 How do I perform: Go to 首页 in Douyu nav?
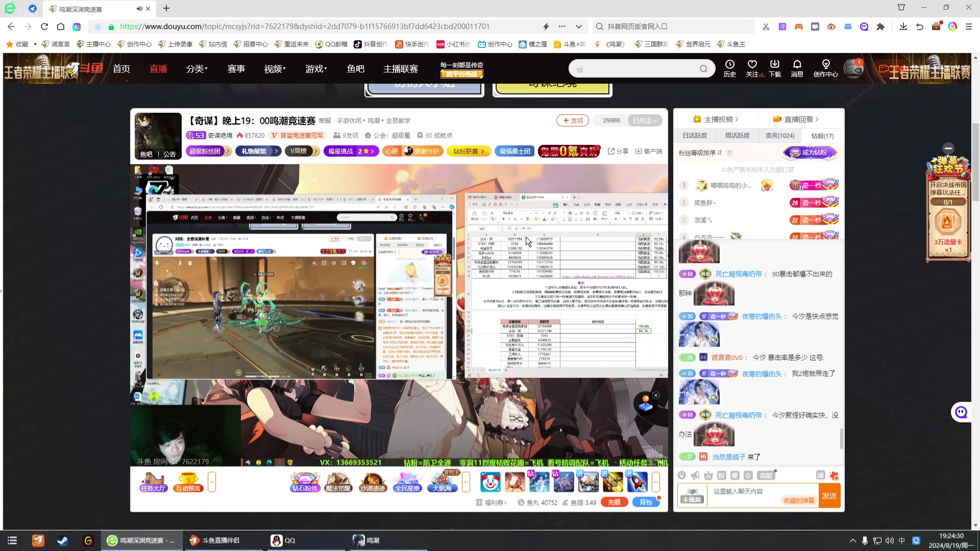pos(121,69)
